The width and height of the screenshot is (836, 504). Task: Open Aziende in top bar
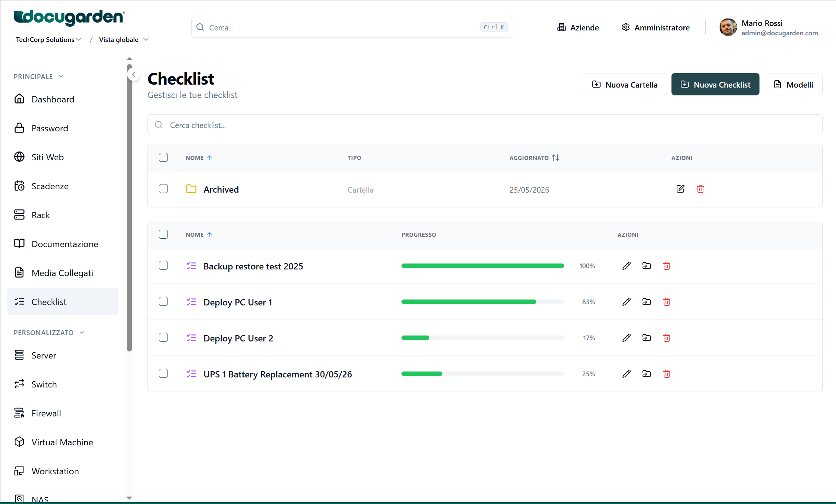578,27
